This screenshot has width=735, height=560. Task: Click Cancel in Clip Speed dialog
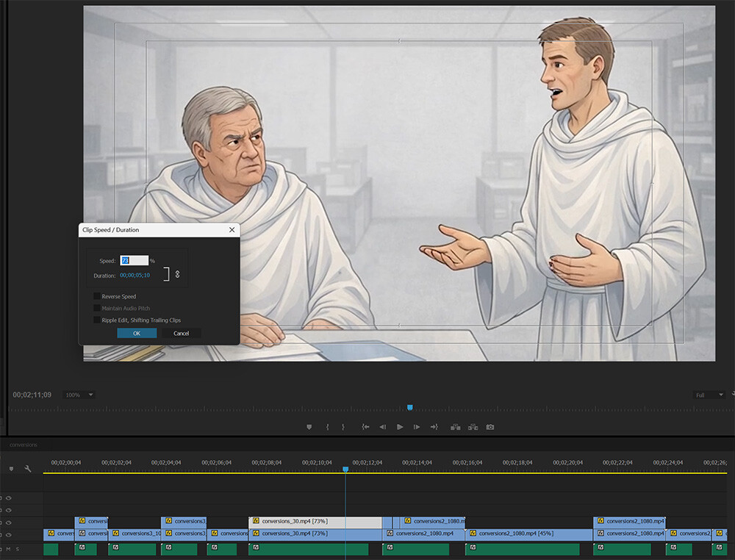[x=181, y=333]
